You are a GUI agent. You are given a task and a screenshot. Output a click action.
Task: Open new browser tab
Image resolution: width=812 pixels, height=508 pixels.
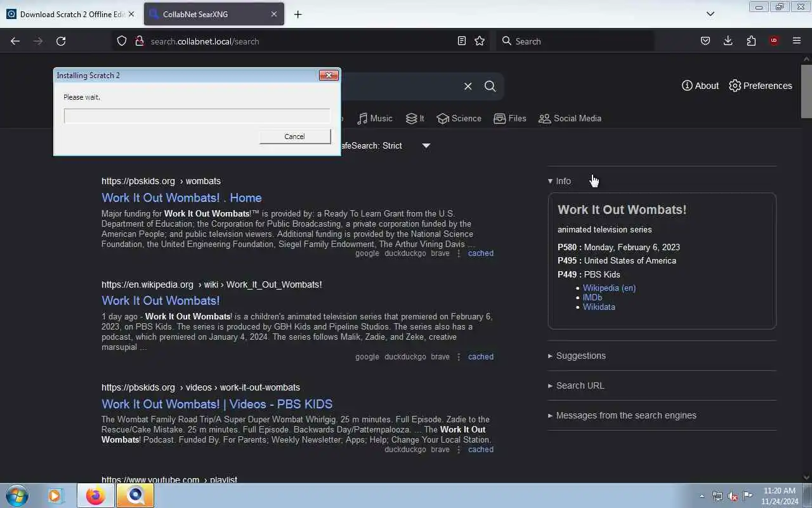click(298, 14)
